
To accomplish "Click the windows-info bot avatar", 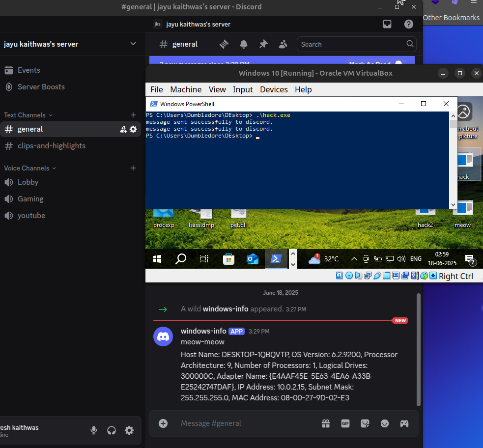I will (x=163, y=336).
